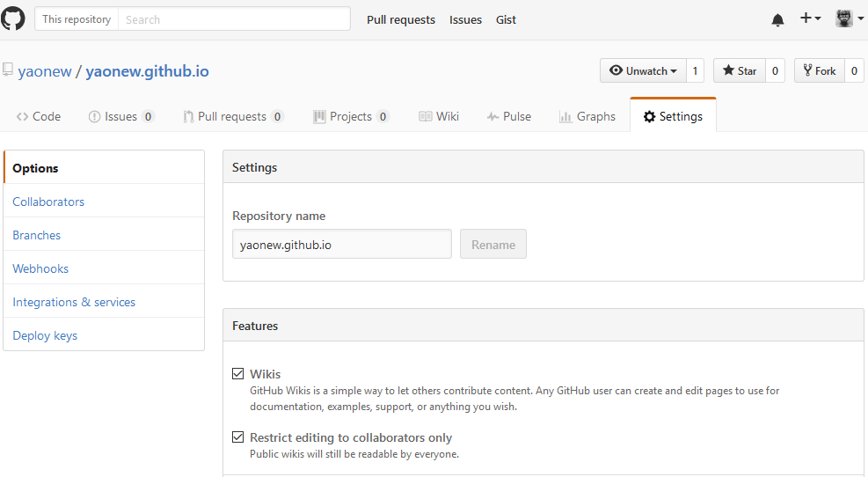This screenshot has width=868, height=477.
Task: Select Collaborators in the settings sidebar
Action: click(x=48, y=202)
